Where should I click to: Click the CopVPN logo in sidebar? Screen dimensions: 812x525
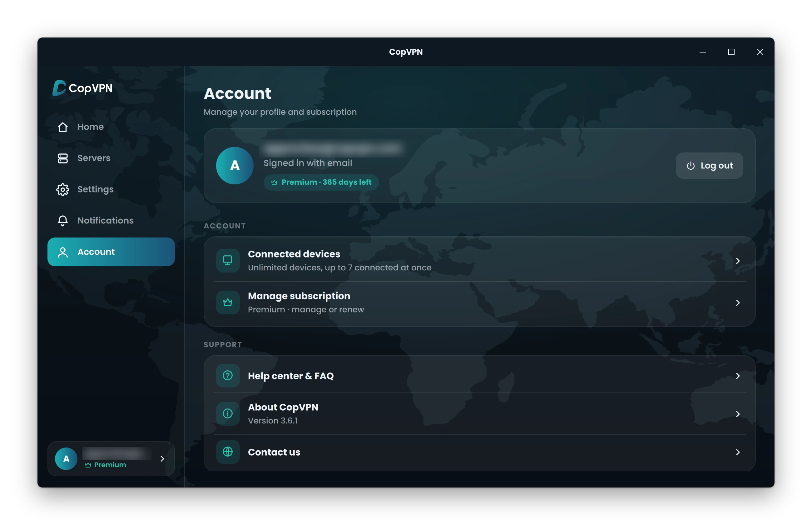pyautogui.click(x=82, y=88)
